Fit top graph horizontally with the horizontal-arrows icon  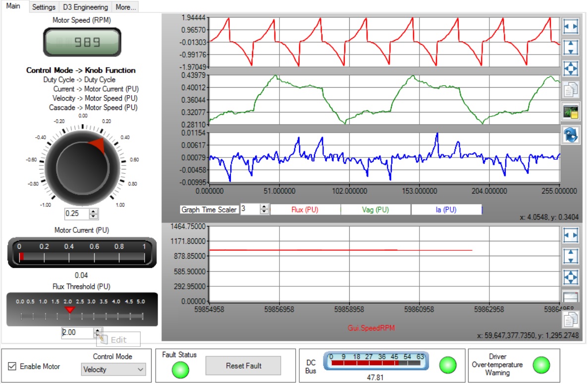point(570,26)
